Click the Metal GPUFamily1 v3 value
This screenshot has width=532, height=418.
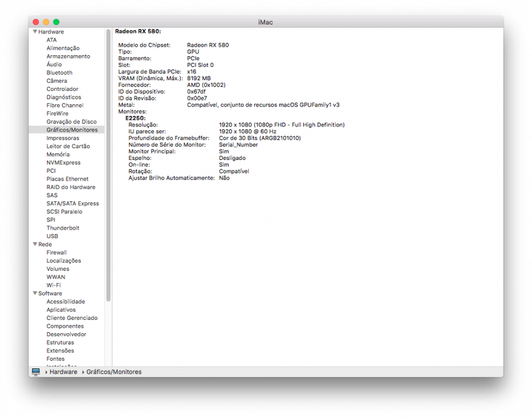tap(263, 105)
